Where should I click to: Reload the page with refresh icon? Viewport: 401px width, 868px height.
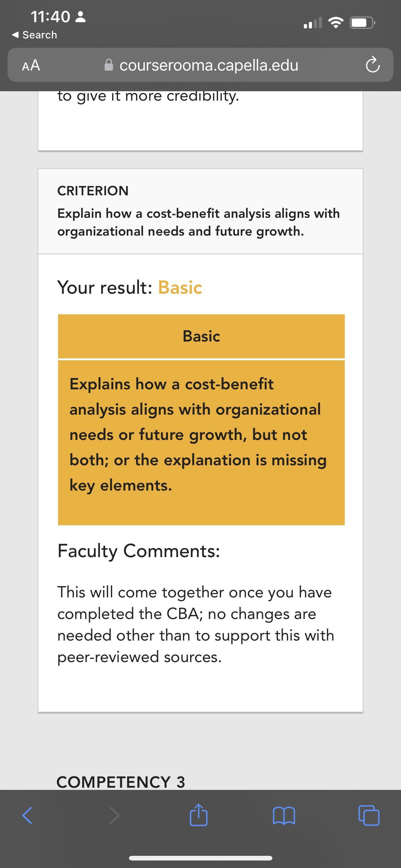point(373,65)
